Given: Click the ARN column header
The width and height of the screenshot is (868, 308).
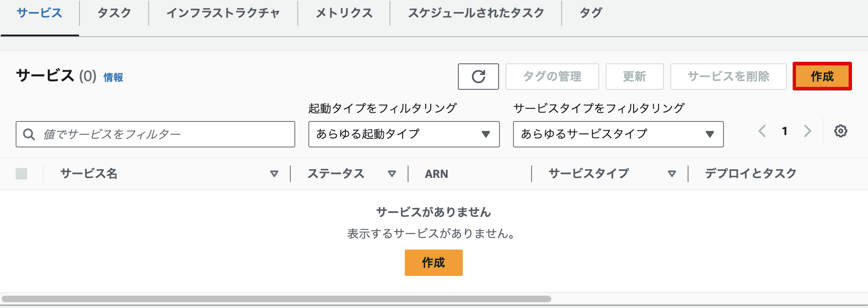Looking at the screenshot, I should click(x=436, y=174).
